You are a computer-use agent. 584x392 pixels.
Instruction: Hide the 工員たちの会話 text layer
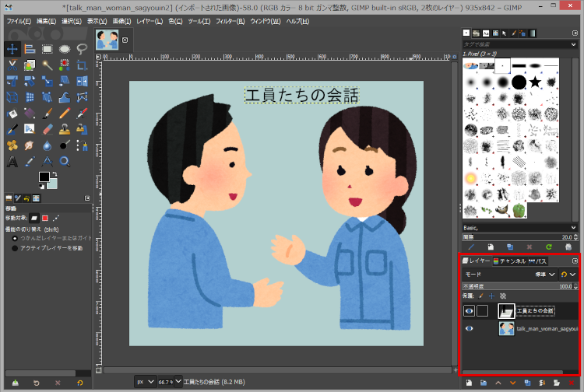[469, 310]
